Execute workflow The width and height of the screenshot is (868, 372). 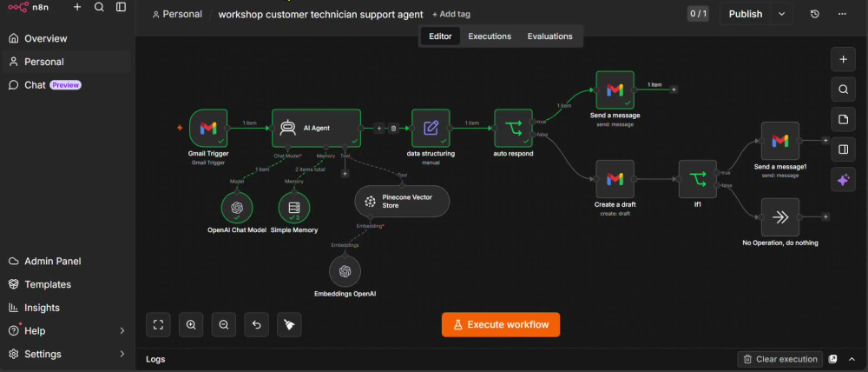(501, 325)
